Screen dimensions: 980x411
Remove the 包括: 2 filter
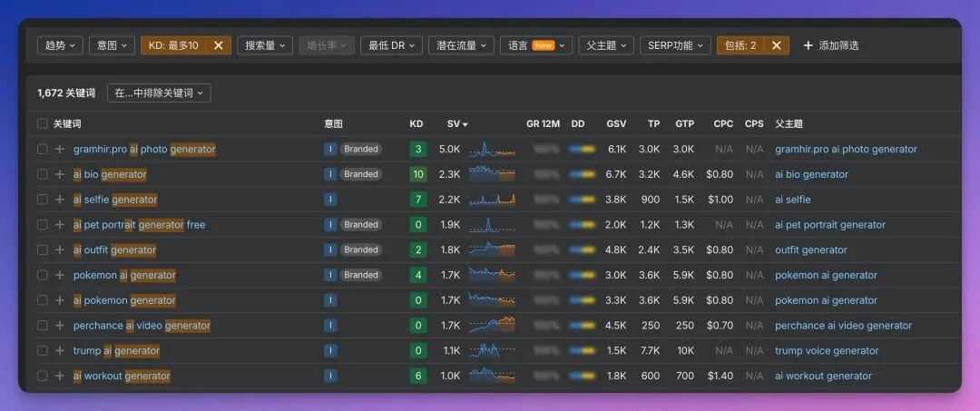click(x=776, y=45)
